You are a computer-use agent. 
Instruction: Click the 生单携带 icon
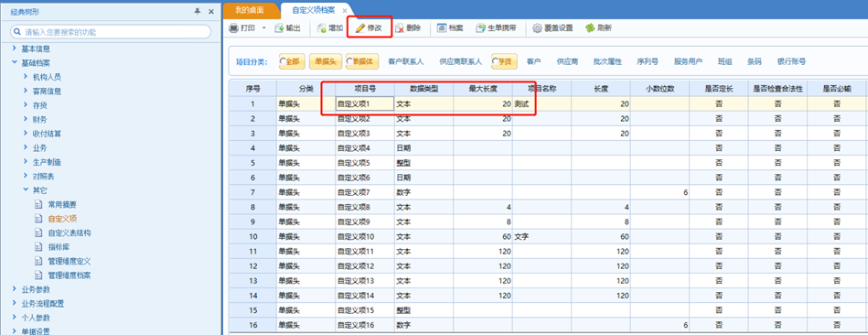(480, 27)
